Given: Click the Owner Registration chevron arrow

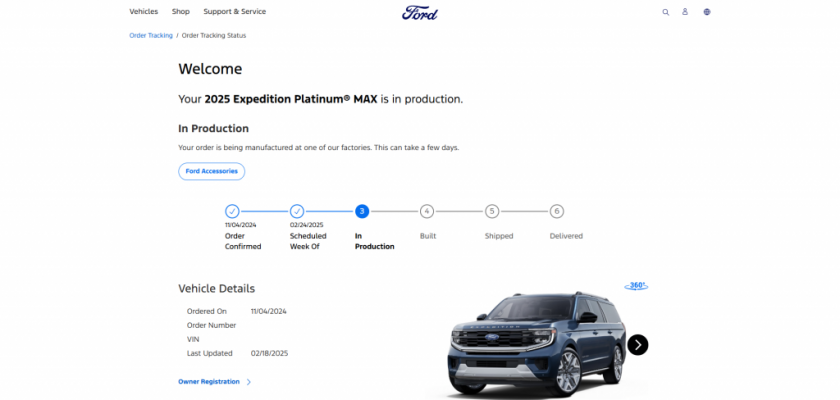Looking at the screenshot, I should tap(249, 382).
